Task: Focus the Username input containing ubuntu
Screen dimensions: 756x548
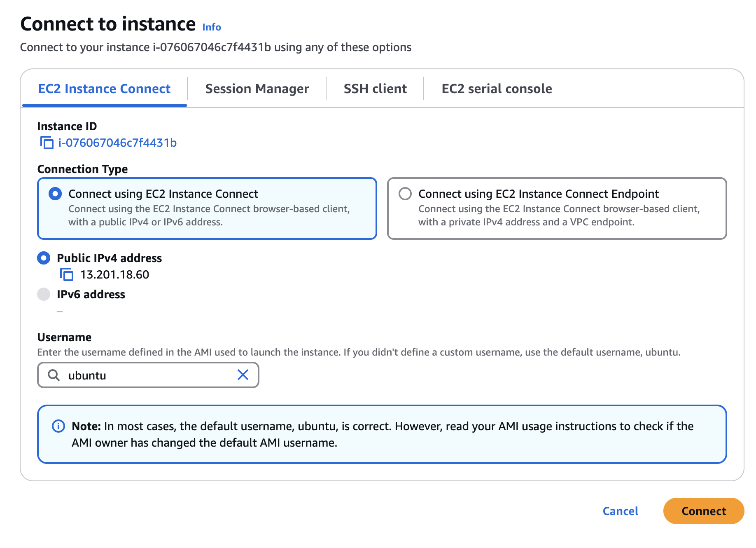Action: (148, 375)
